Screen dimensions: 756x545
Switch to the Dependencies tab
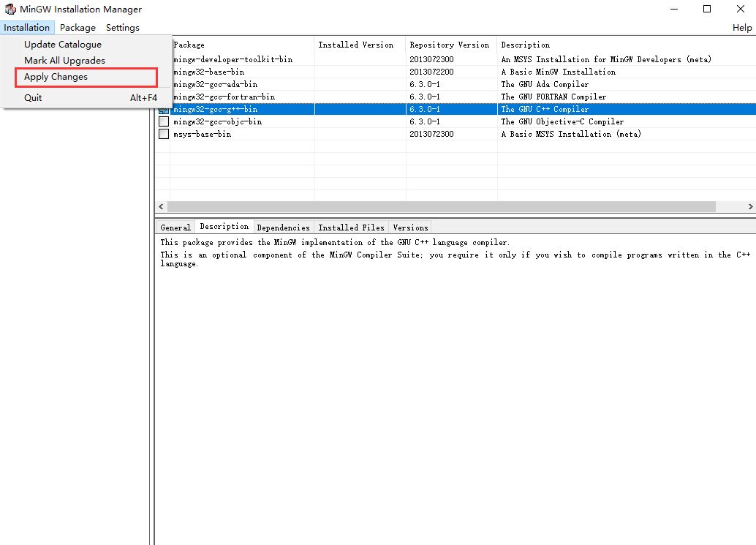pyautogui.click(x=284, y=227)
